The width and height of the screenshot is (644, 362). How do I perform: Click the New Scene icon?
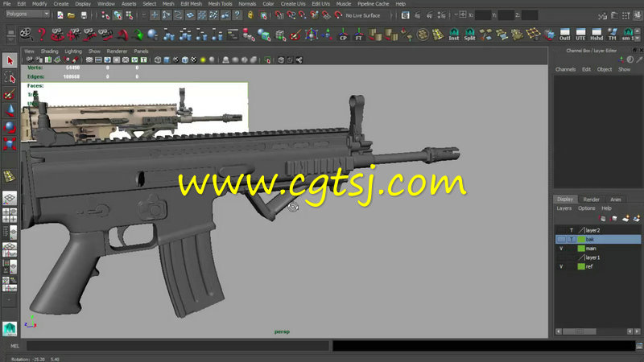[60, 15]
